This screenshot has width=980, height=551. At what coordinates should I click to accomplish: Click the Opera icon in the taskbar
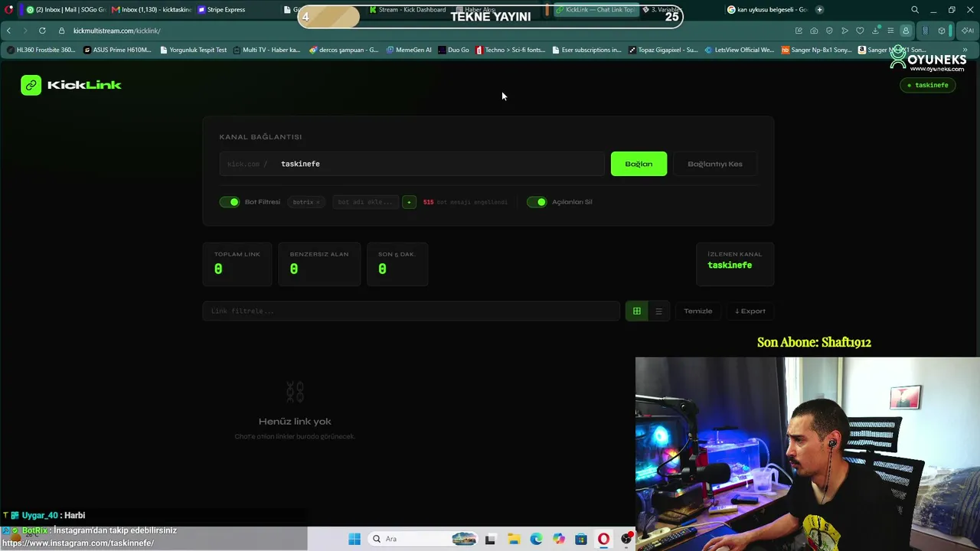point(603,539)
